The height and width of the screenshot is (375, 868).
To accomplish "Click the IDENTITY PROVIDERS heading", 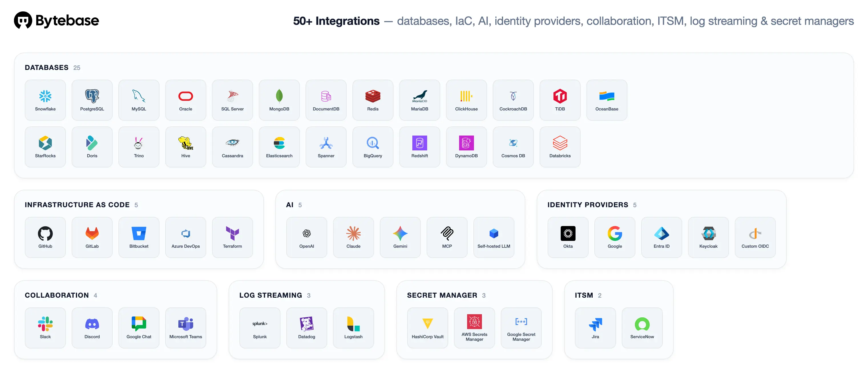I will (x=588, y=205).
